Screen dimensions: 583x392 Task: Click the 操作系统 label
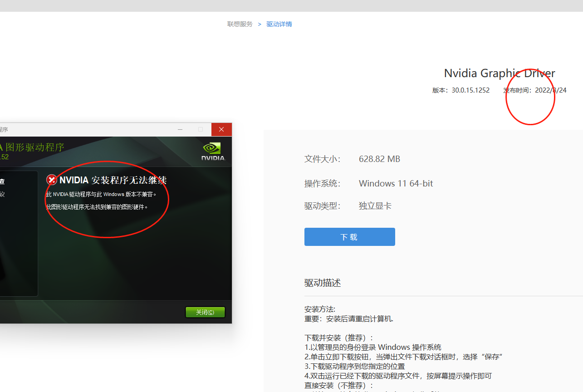[323, 183]
